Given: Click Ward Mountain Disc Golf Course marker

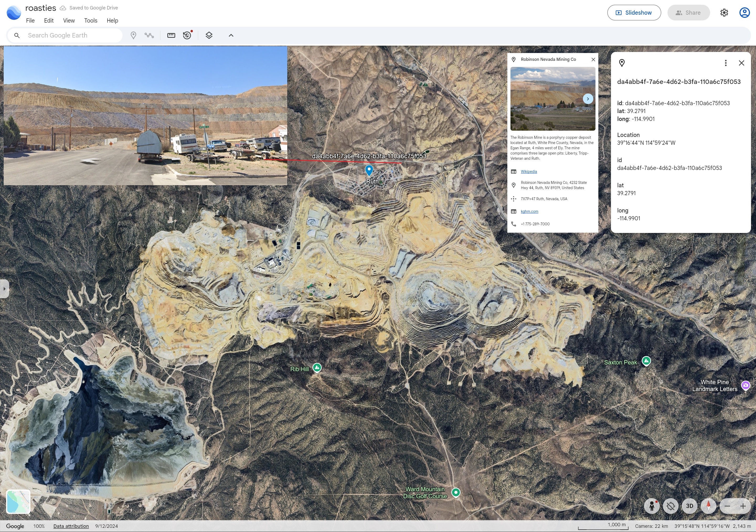Looking at the screenshot, I should (x=456, y=492).
